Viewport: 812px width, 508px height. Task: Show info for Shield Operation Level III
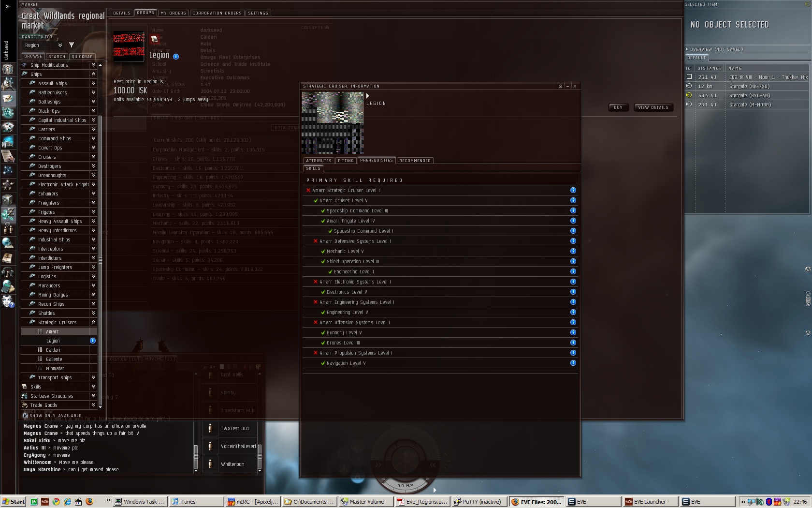[573, 261]
